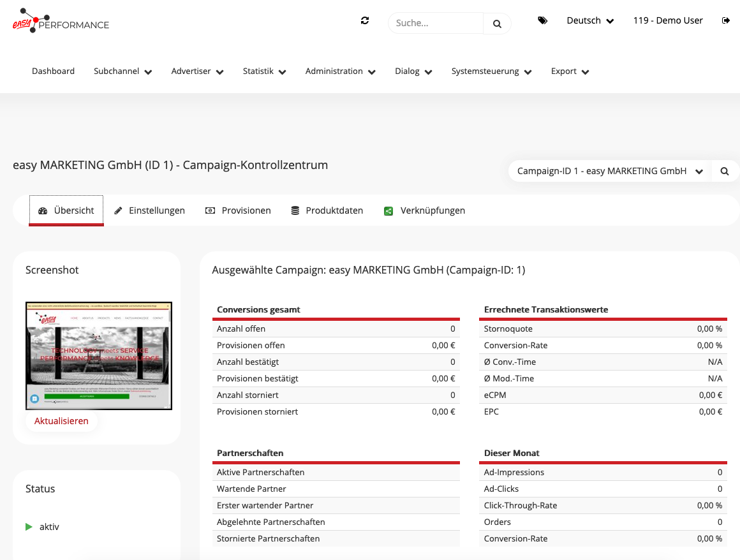Click the green Verknüpfungen share icon
The width and height of the screenshot is (740, 560).
[388, 211]
